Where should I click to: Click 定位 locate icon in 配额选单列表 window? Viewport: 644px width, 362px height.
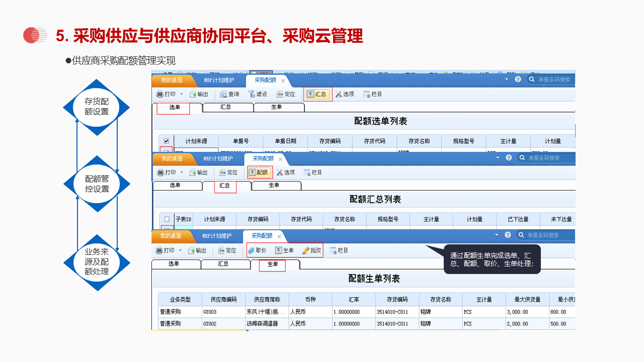(286, 94)
